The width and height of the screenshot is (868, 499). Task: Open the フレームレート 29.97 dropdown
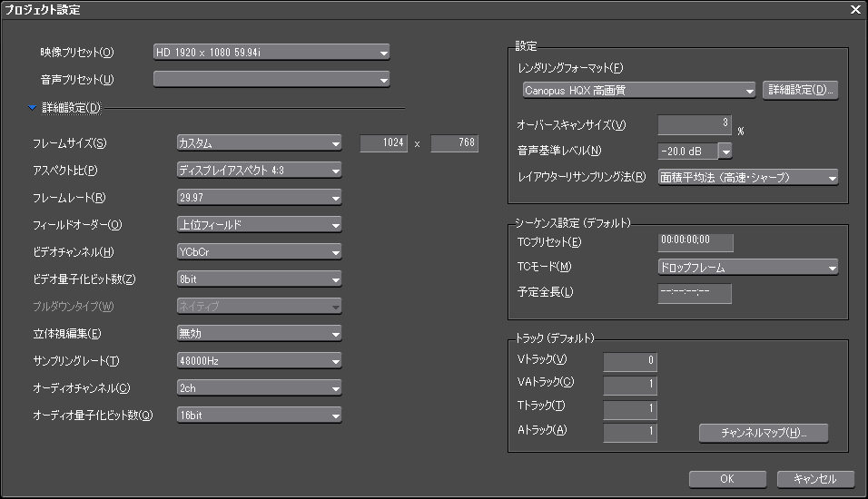[x=259, y=197]
